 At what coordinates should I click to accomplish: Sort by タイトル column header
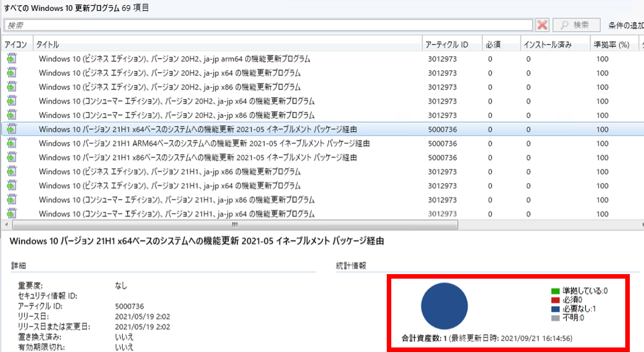[227, 44]
